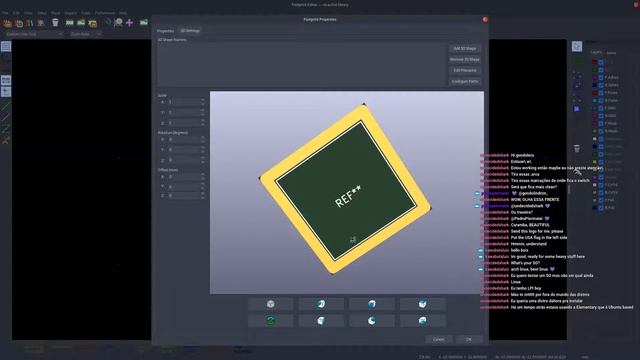Toggle F.Adhes layer visibility checkbox
Screen dimensions: 640x360
tap(601, 78)
